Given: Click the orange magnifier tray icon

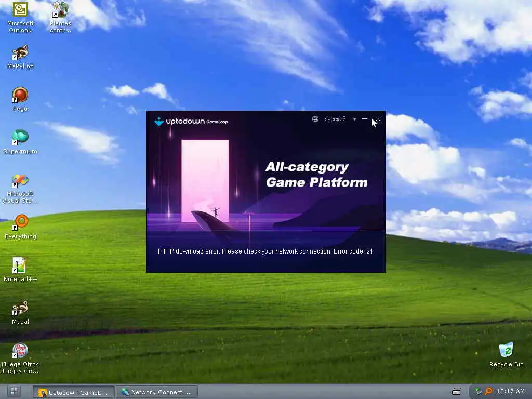Looking at the screenshot, I should 488,392.
